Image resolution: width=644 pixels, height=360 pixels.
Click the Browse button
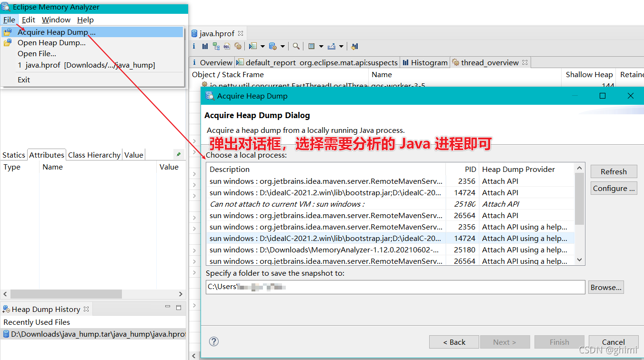point(606,287)
